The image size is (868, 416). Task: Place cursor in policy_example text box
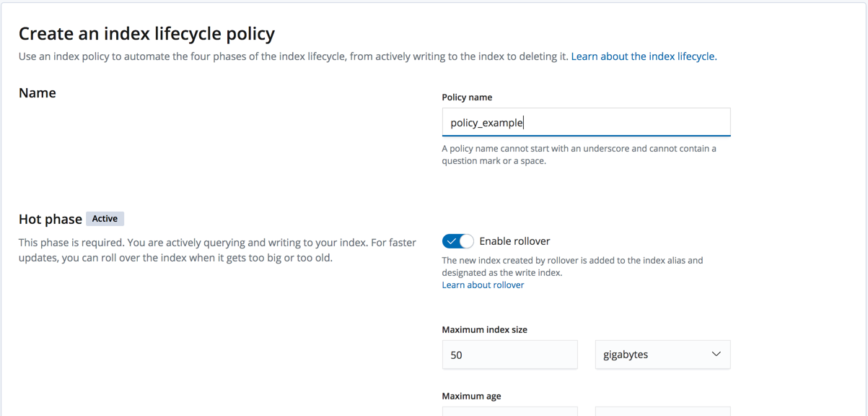[x=586, y=121]
